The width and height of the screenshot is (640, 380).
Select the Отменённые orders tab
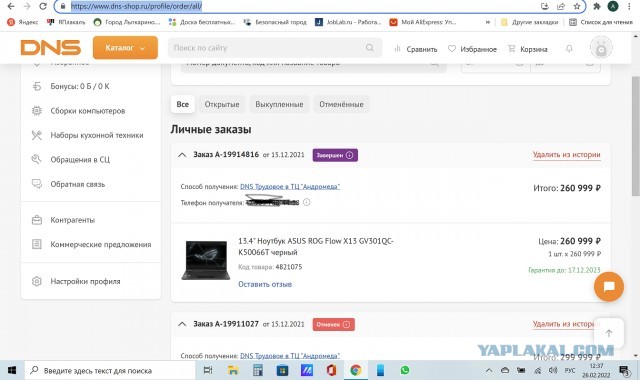pos(341,104)
